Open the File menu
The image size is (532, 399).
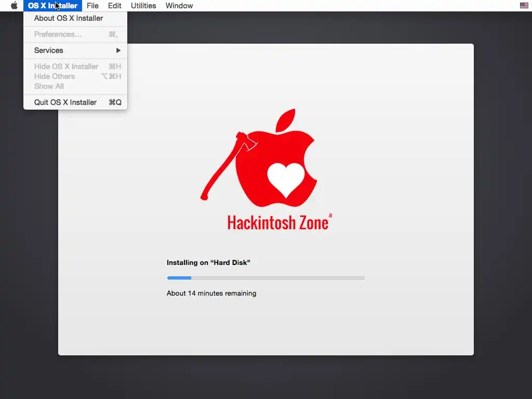tap(92, 6)
